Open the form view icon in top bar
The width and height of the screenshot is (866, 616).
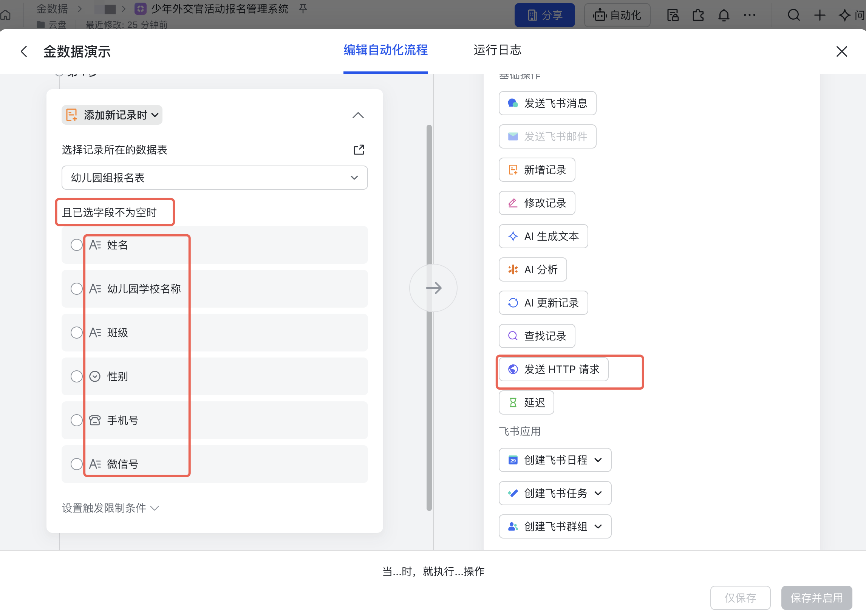coord(673,15)
